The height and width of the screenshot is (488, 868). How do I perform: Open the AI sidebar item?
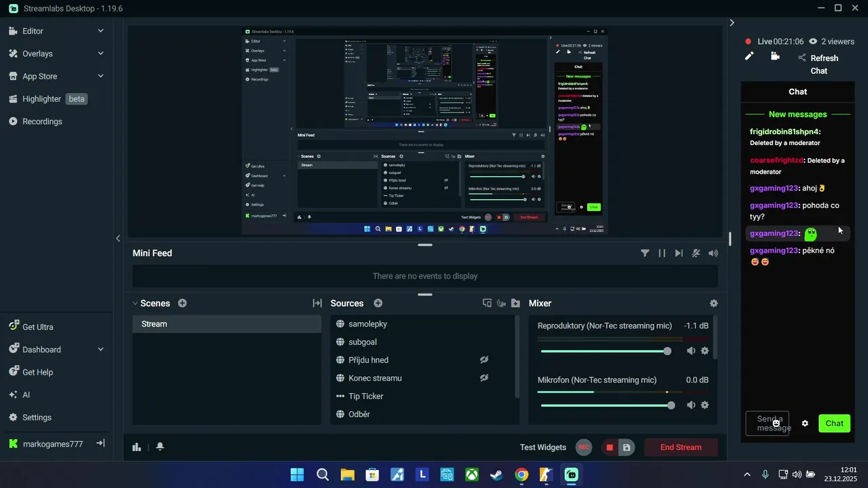coord(26,394)
